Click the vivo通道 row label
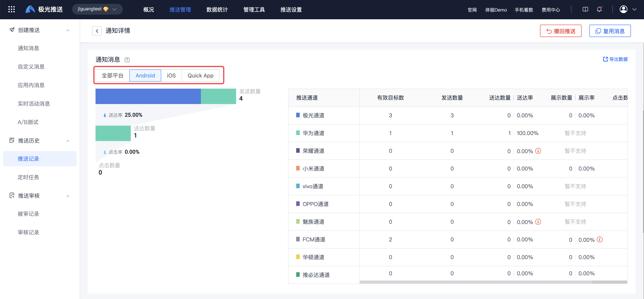 313,186
